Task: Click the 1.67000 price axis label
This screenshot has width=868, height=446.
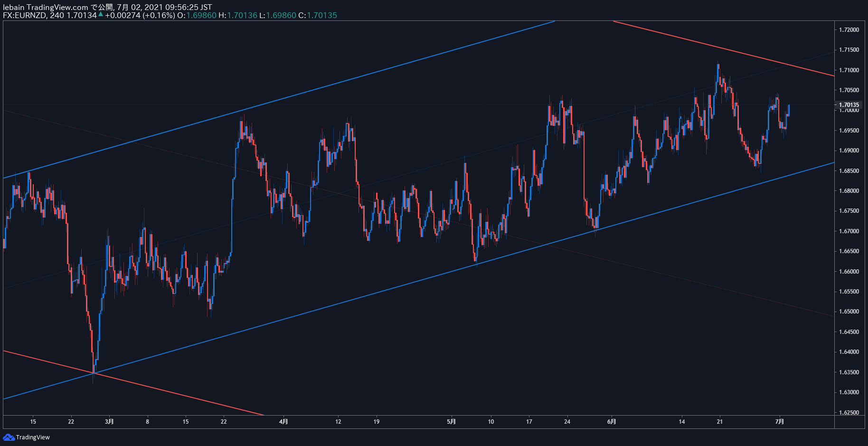Action: 849,231
